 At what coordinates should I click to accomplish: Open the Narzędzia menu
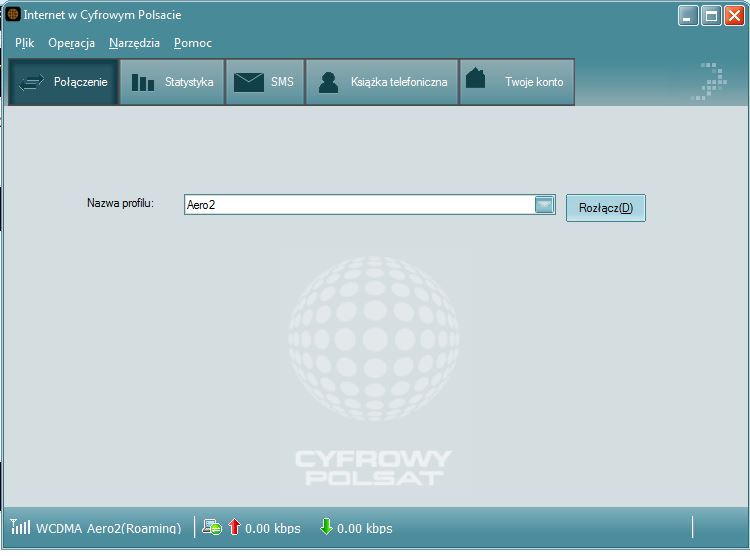134,43
